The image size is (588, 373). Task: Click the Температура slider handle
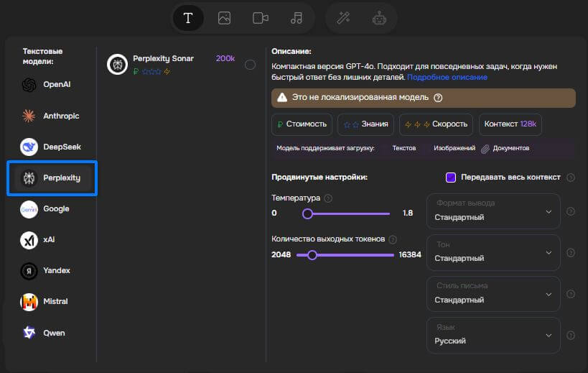tap(307, 213)
